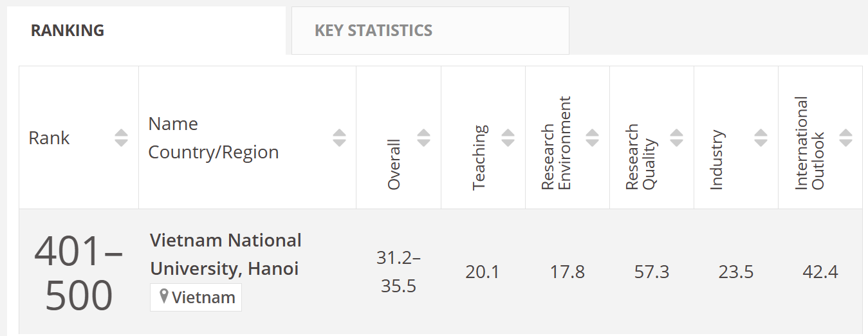The image size is (868, 336).
Task: Click sort arrows beside Name Country/Region
Action: pyautogui.click(x=339, y=138)
